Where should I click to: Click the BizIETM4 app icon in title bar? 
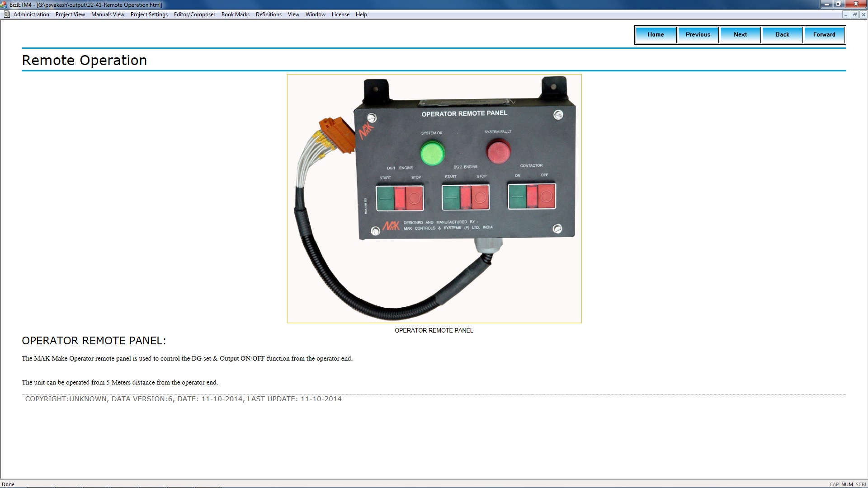pyautogui.click(x=4, y=5)
